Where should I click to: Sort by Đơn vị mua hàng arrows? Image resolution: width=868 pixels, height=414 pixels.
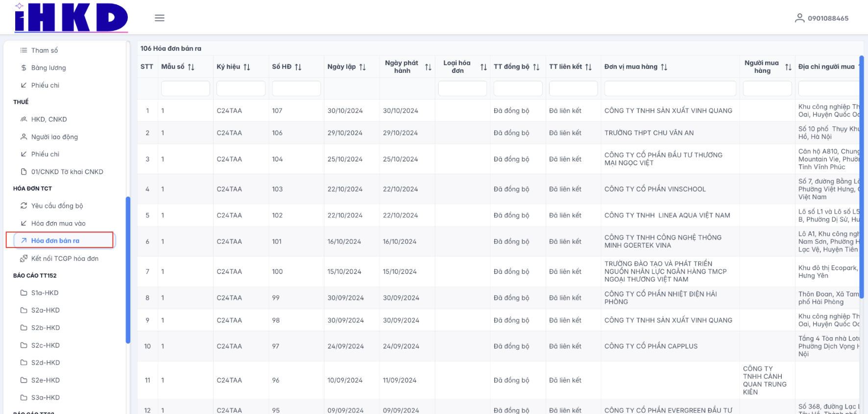[x=664, y=67]
